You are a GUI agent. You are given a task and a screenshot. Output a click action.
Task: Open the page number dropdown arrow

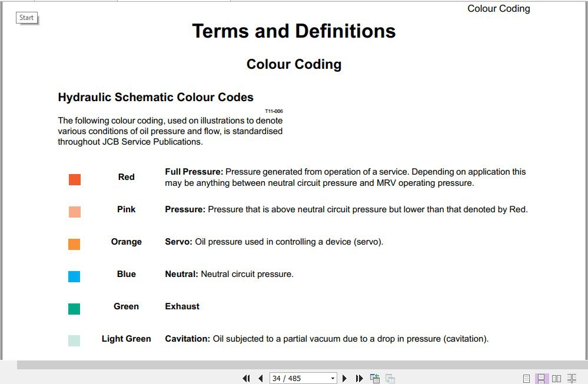point(333,378)
